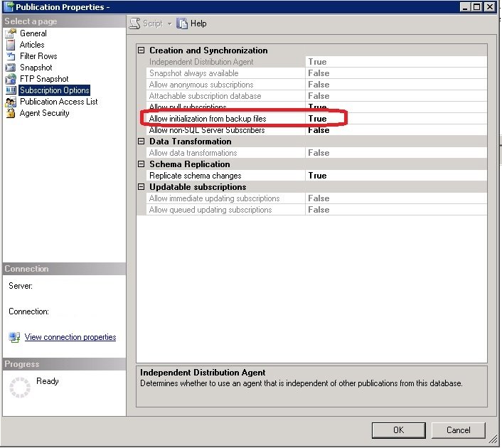Click the Filter Rows page icon
The image size is (502, 448).
tap(11, 56)
